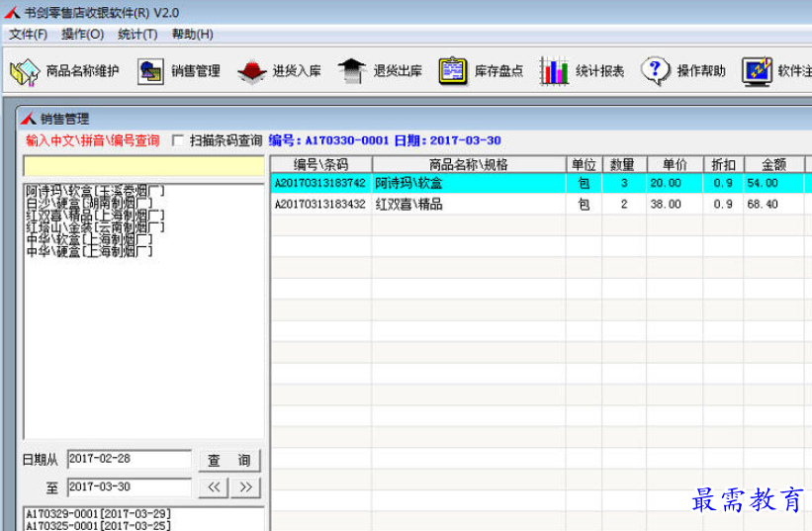
Task: Click the 软件注册 monitor icon
Action: [757, 71]
